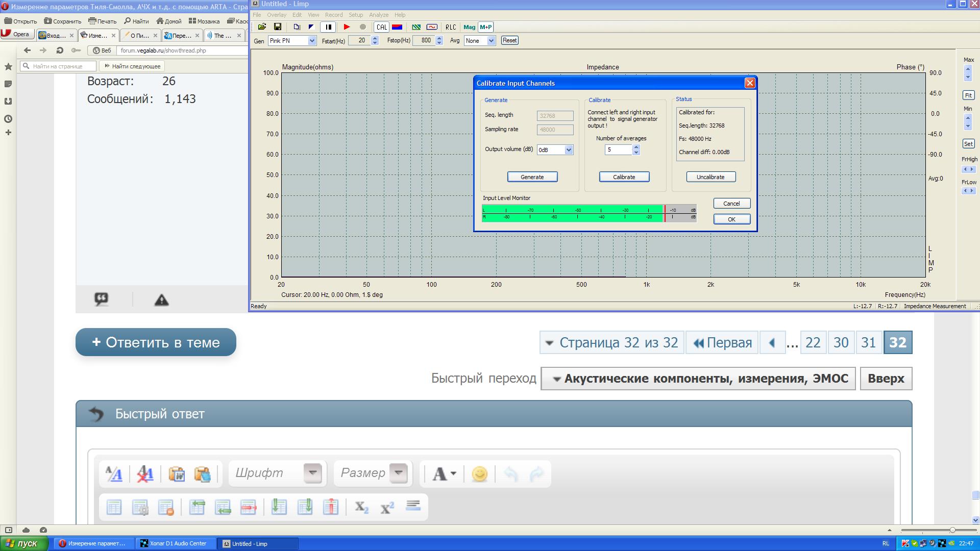The image size is (980, 551).
Task: Open the Analyze menu in Limp
Action: click(379, 15)
